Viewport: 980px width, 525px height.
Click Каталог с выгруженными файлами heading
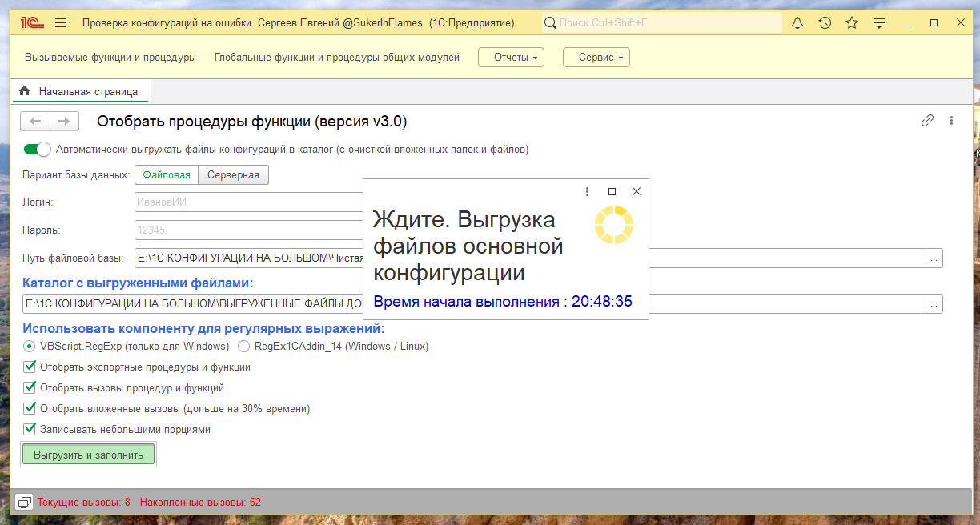pyautogui.click(x=138, y=283)
